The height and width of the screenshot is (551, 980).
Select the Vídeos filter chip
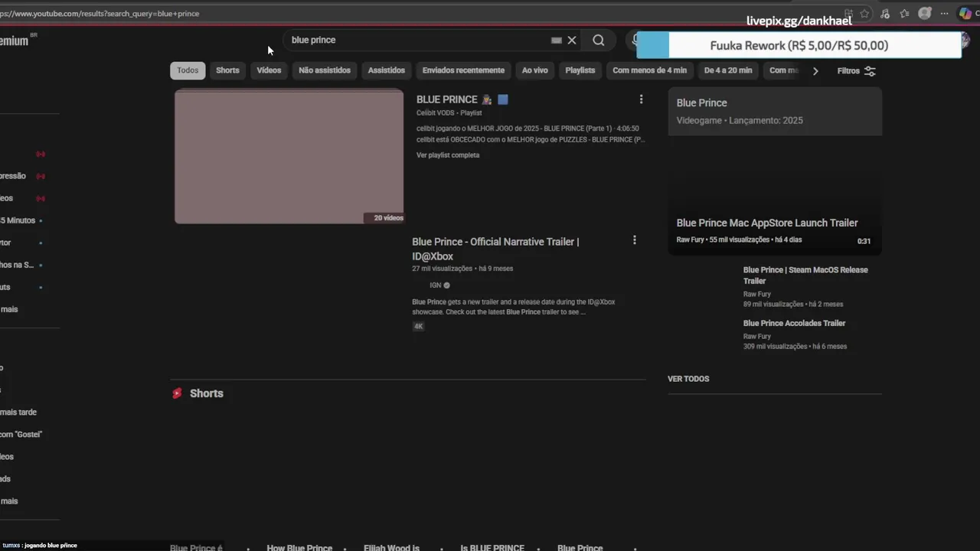pos(269,70)
